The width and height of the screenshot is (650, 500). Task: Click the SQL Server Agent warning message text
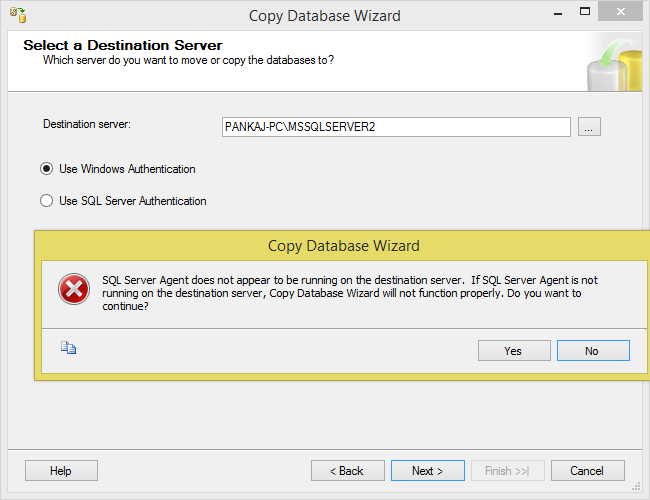pyautogui.click(x=350, y=293)
